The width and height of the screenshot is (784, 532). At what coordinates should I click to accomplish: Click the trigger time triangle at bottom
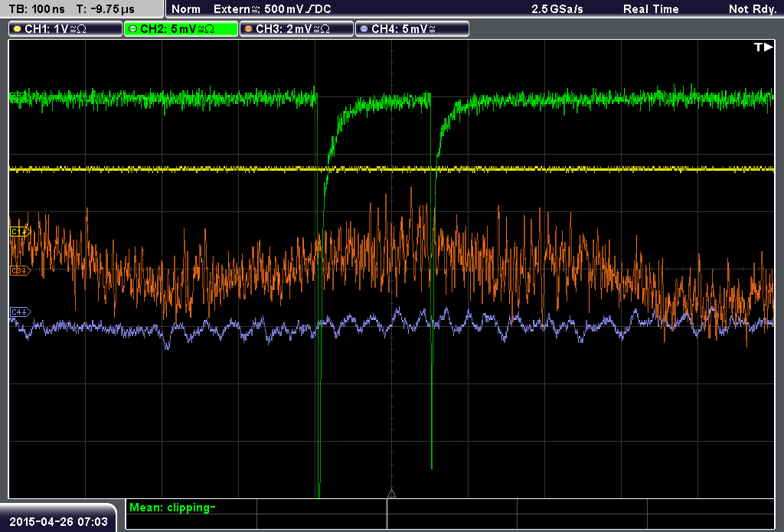tap(391, 494)
